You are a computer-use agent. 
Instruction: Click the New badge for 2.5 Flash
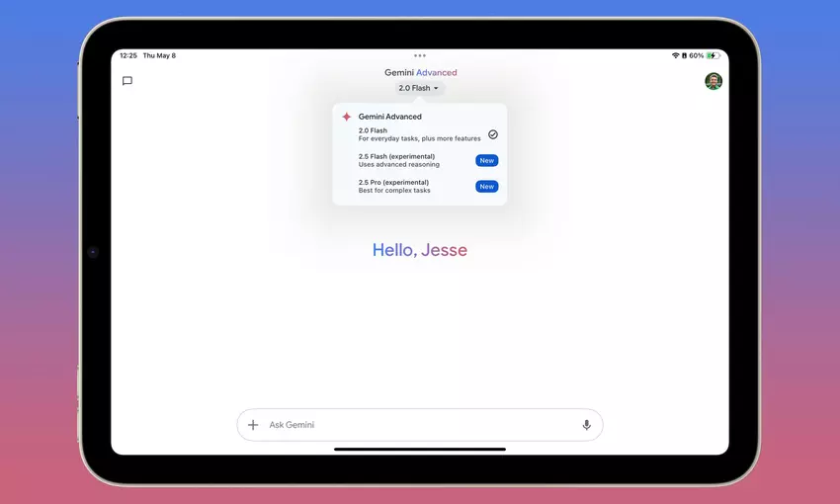486,161
